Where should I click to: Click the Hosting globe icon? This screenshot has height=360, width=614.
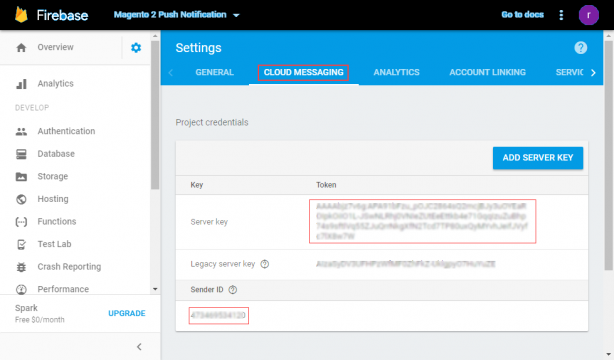(21, 199)
